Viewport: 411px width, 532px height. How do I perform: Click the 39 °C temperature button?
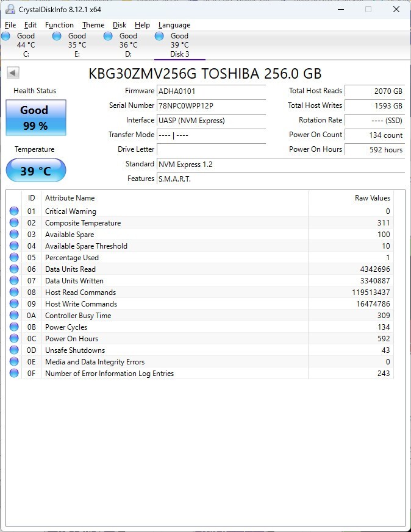coord(36,170)
